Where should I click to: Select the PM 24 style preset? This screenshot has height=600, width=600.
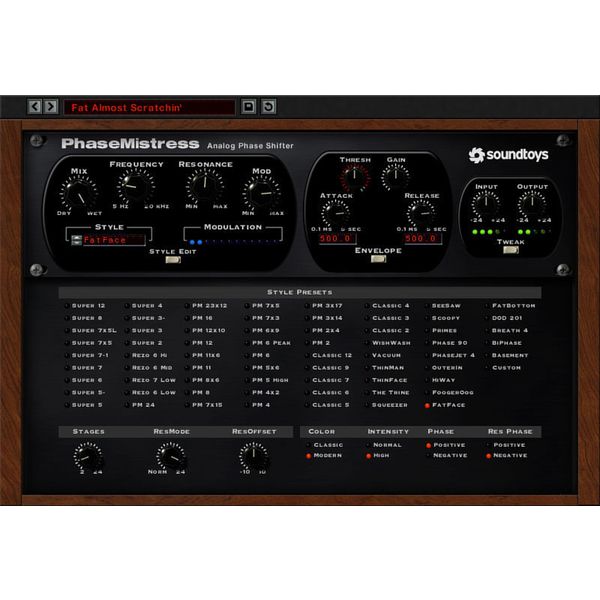pyautogui.click(x=140, y=405)
